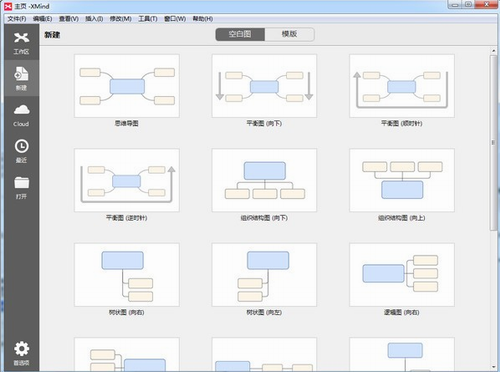Click the 树状图 (向左) label text
500x372 pixels.
264,313
